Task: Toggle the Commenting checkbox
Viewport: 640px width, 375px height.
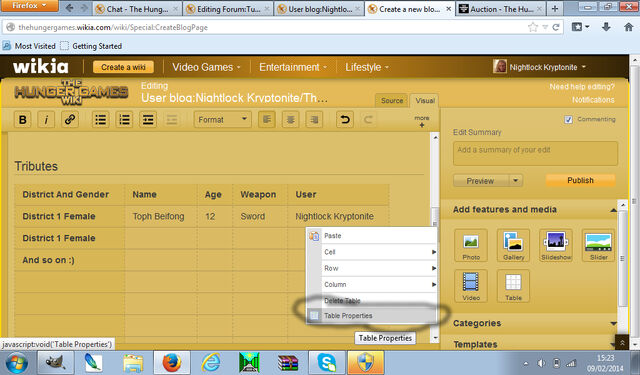Action: [x=568, y=120]
